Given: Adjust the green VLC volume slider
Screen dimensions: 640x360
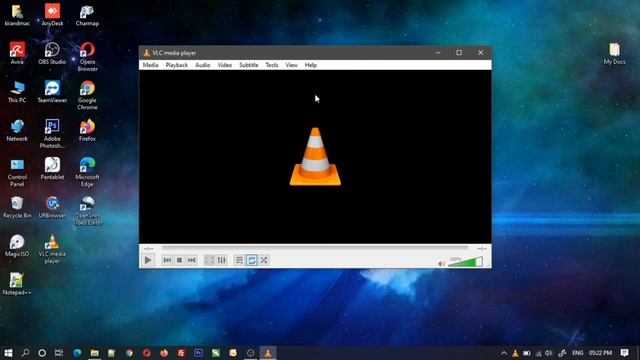Looking at the screenshot, I should (x=465, y=262).
